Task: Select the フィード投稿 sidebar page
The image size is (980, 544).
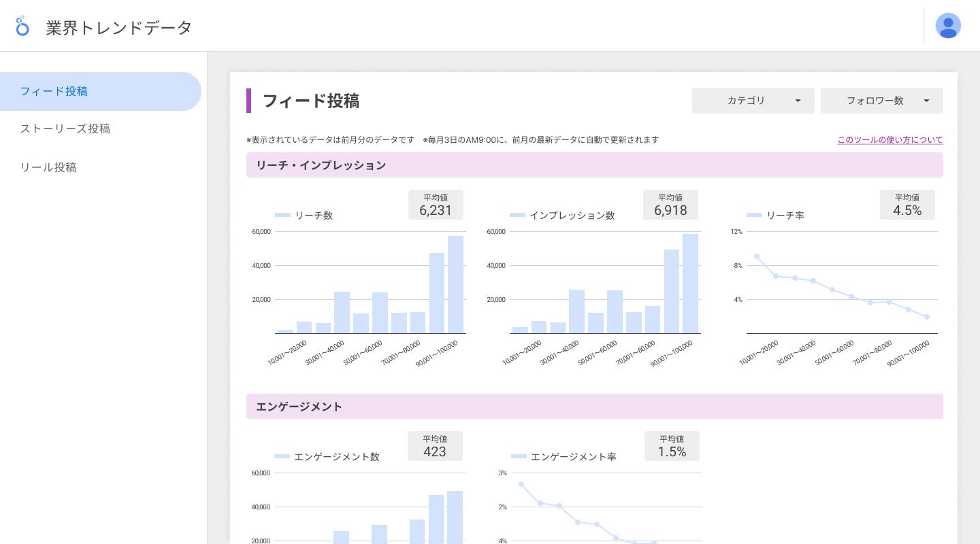Action: click(101, 91)
